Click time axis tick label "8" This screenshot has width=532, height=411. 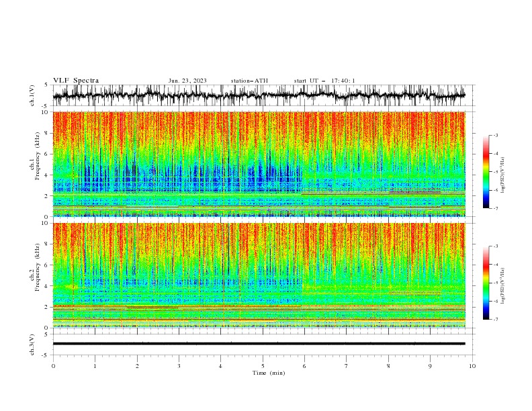coord(388,366)
